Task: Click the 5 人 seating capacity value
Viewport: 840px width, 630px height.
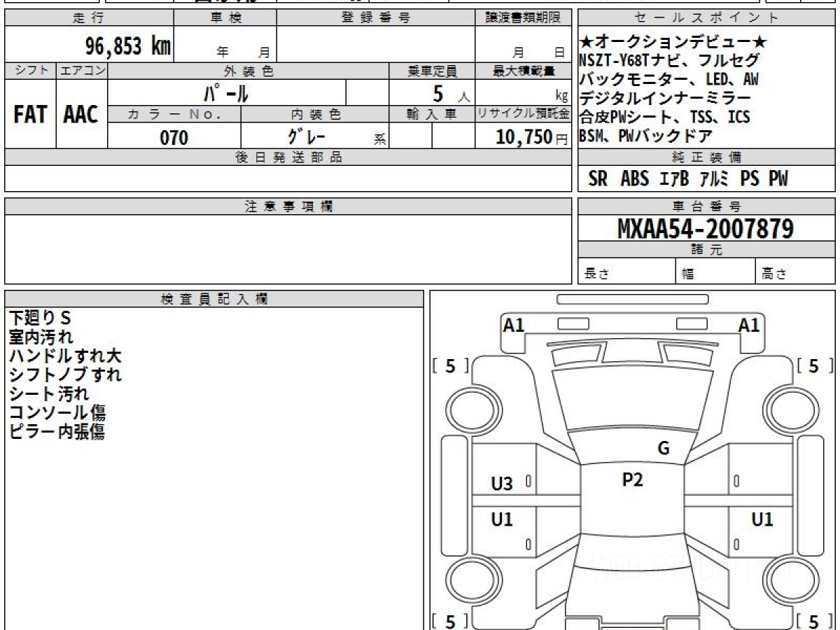Action: (x=451, y=92)
